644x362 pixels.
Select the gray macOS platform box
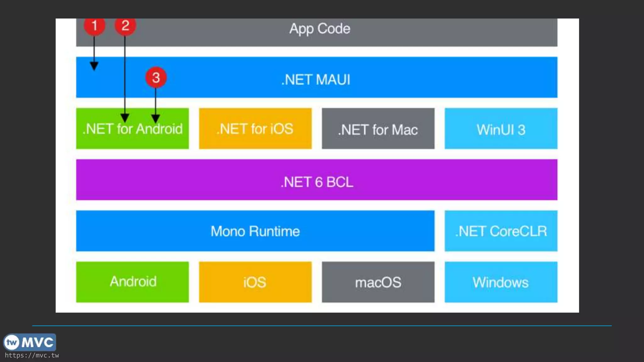click(x=378, y=282)
